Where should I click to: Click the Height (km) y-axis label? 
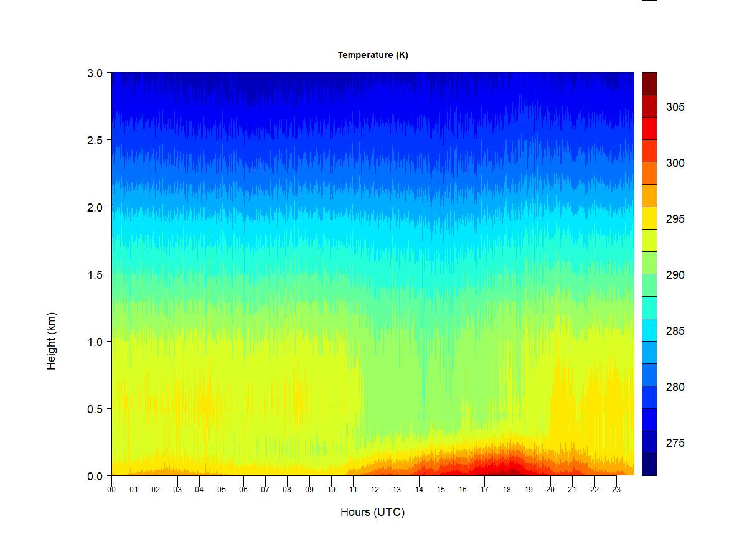click(x=51, y=341)
